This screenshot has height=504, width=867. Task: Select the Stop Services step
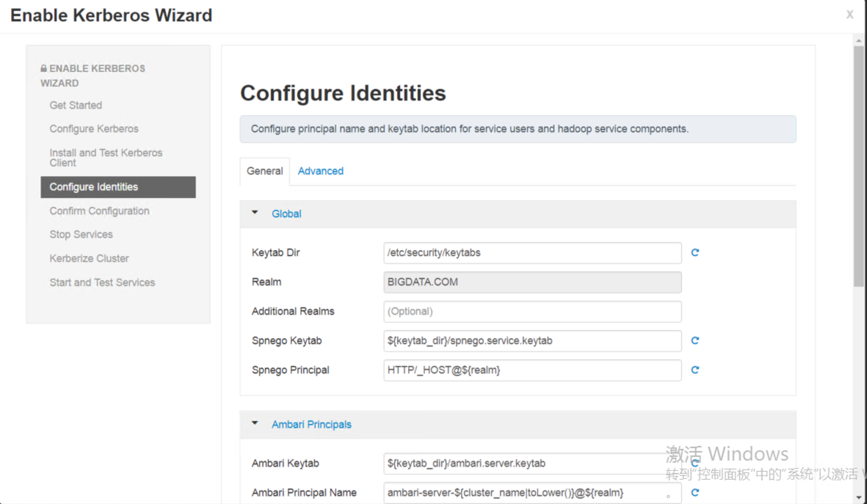(81, 234)
